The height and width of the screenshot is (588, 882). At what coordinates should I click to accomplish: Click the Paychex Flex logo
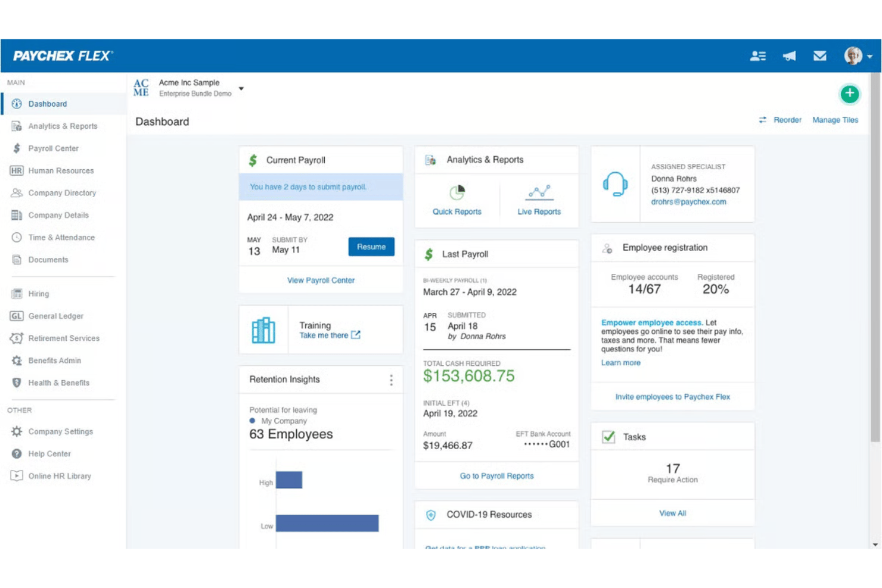coord(63,56)
